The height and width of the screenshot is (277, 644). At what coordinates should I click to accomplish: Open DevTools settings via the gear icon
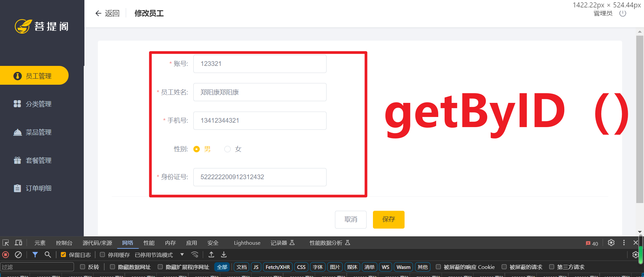tap(611, 243)
